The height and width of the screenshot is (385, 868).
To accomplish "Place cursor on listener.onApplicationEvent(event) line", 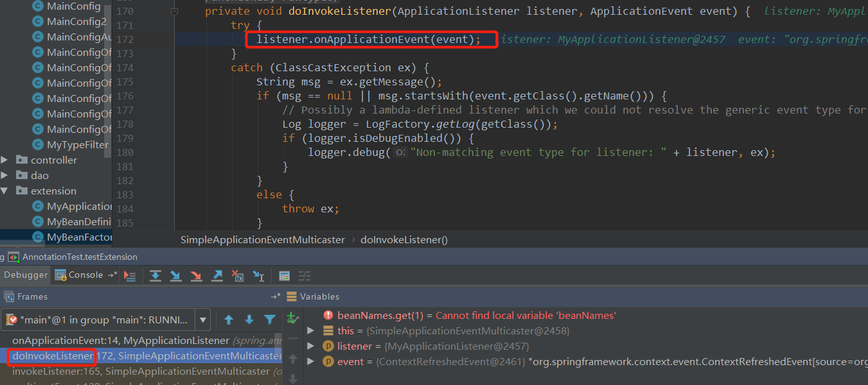I will tap(368, 39).
